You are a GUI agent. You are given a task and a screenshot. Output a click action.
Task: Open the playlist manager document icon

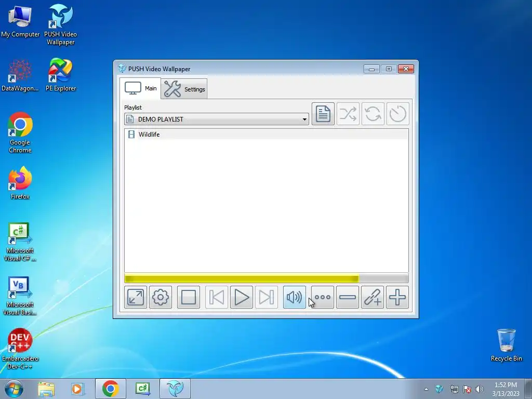click(x=323, y=114)
